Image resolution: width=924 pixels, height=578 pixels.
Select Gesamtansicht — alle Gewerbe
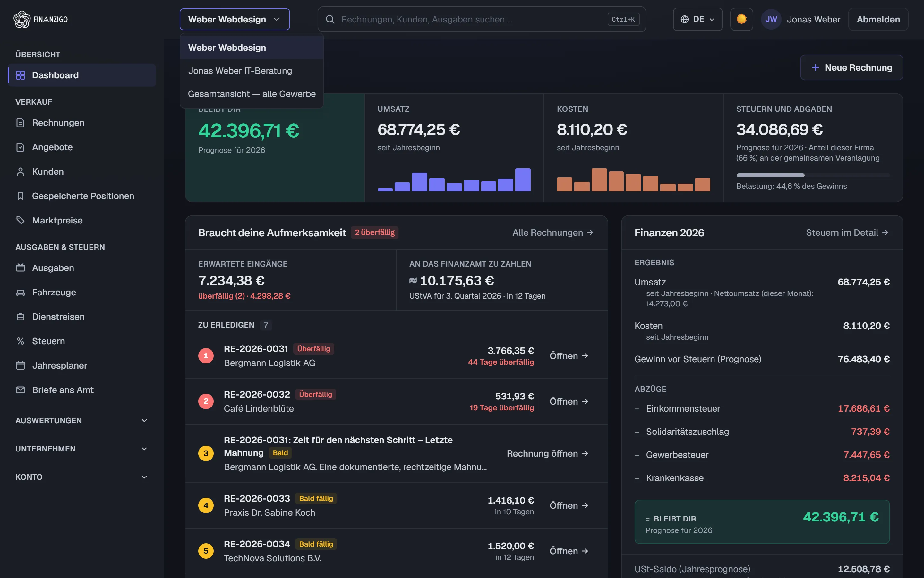252,94
